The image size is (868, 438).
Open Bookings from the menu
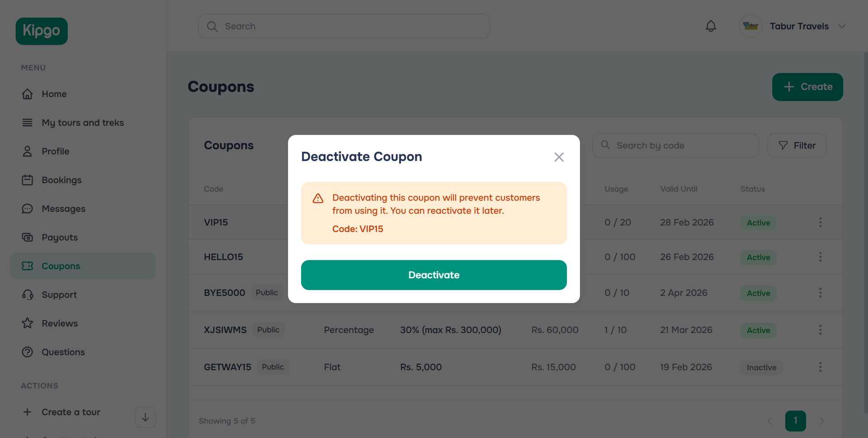(x=61, y=180)
